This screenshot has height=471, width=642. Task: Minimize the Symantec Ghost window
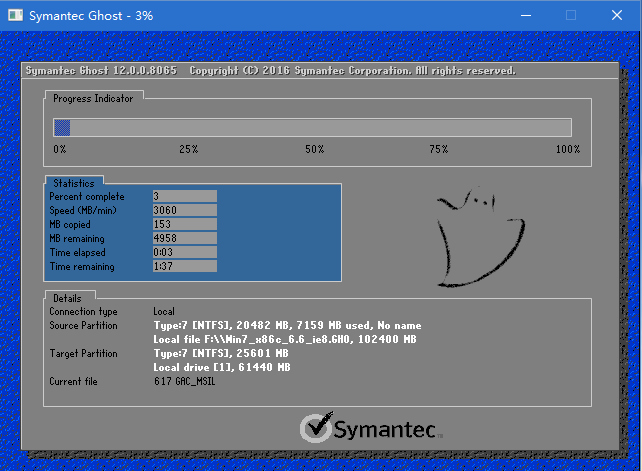click(526, 16)
